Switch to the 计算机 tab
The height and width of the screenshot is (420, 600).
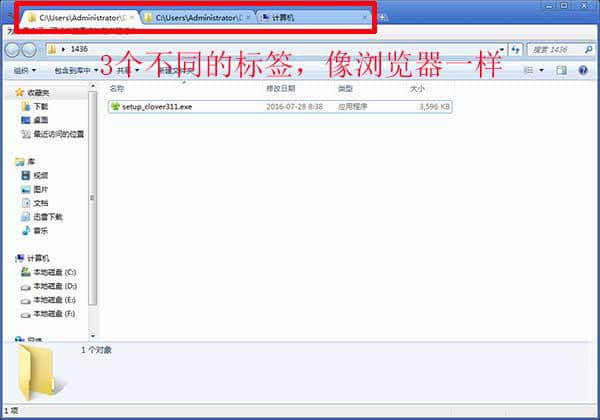315,18
